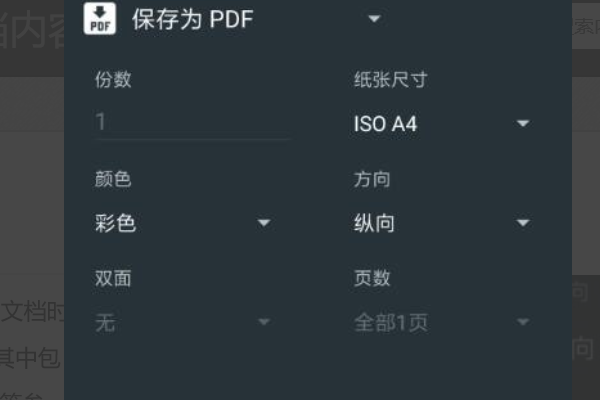Select the 保存为 PDF destination text
The height and width of the screenshot is (400, 600).
tap(193, 20)
